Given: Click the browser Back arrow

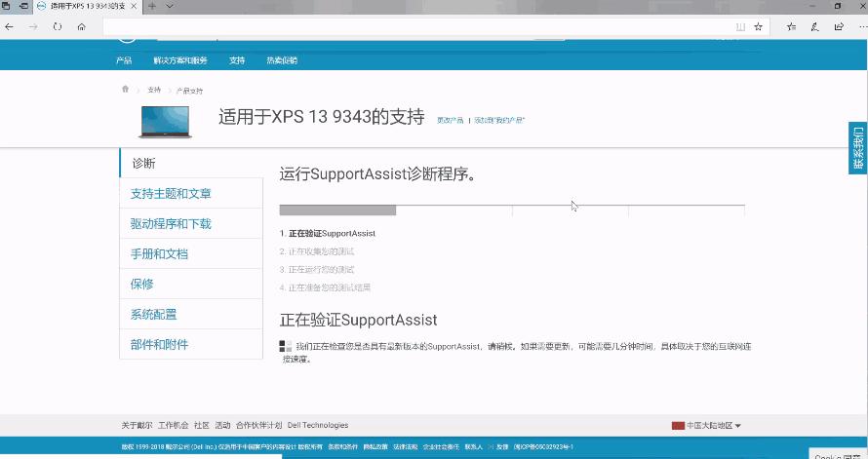Looking at the screenshot, I should click(9, 26).
